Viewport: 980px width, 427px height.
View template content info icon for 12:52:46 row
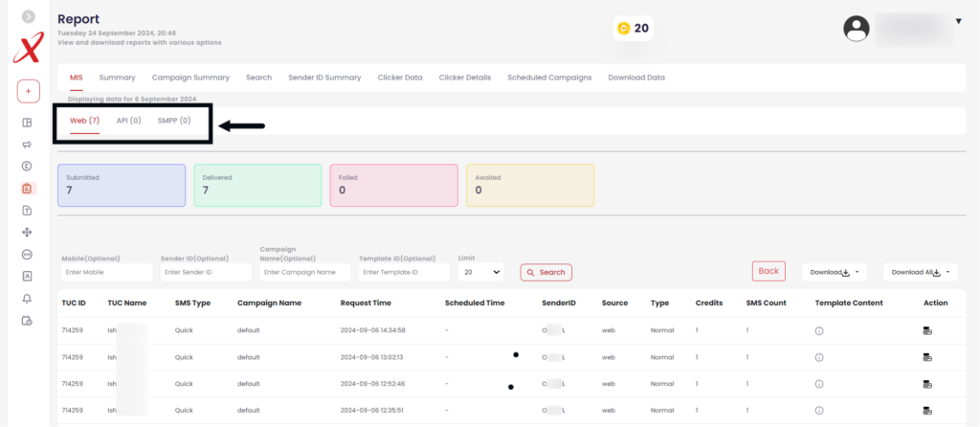819,384
